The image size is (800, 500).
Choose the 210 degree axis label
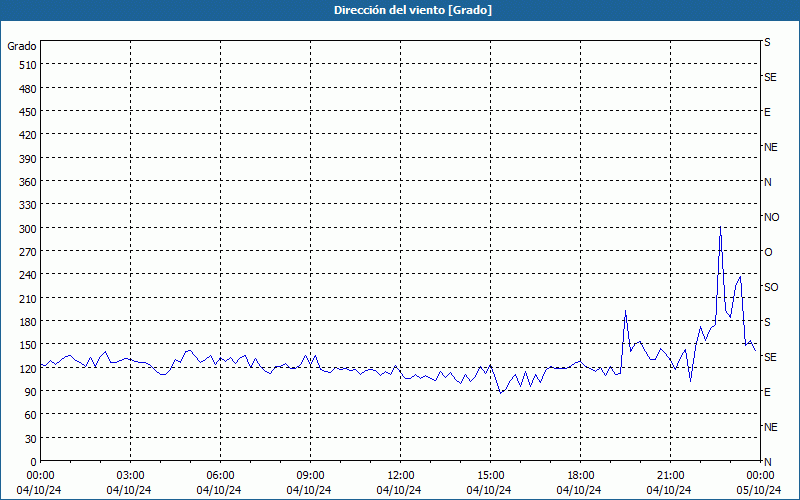(x=28, y=298)
